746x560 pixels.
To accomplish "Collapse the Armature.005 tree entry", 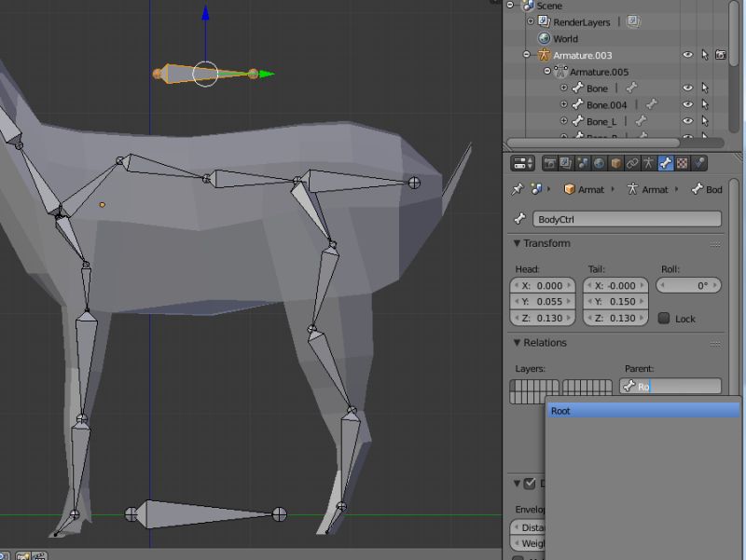I will click(x=546, y=71).
